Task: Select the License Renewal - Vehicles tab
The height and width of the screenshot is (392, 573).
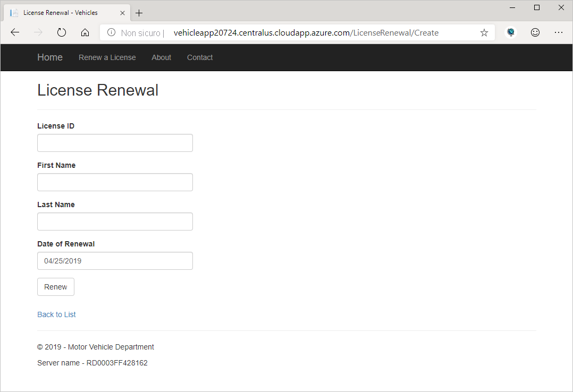Action: click(x=64, y=12)
